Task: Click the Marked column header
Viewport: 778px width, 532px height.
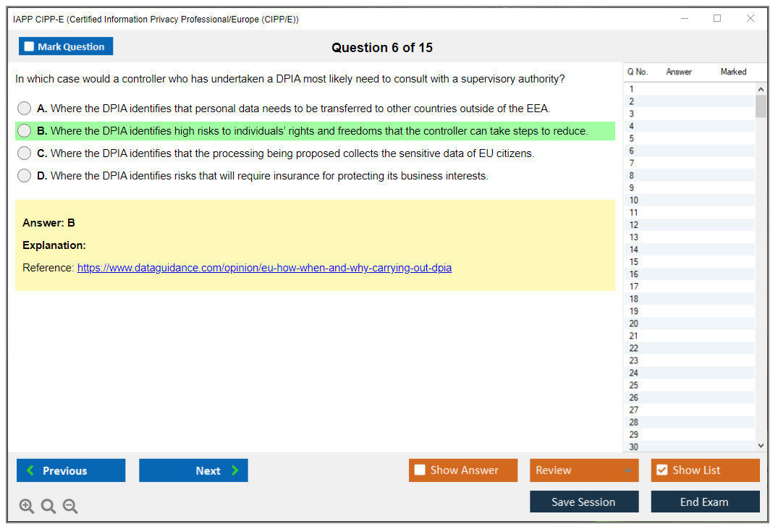Action: 733,72
